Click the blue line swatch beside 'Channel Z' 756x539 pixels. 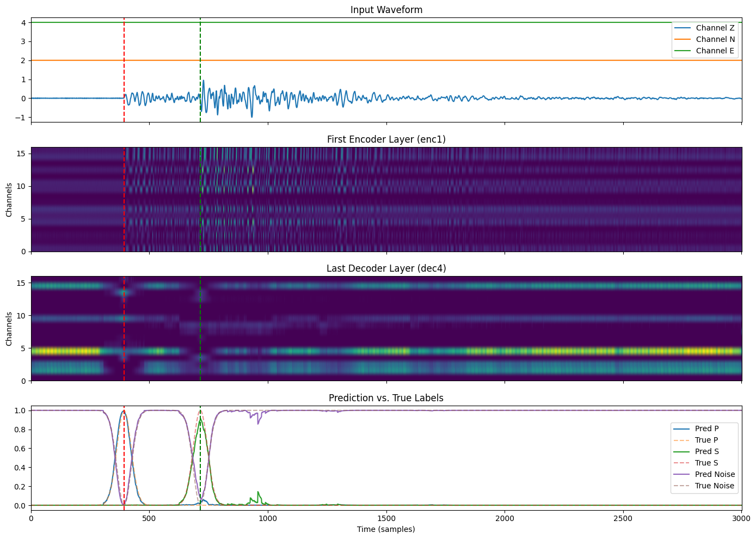[683, 28]
